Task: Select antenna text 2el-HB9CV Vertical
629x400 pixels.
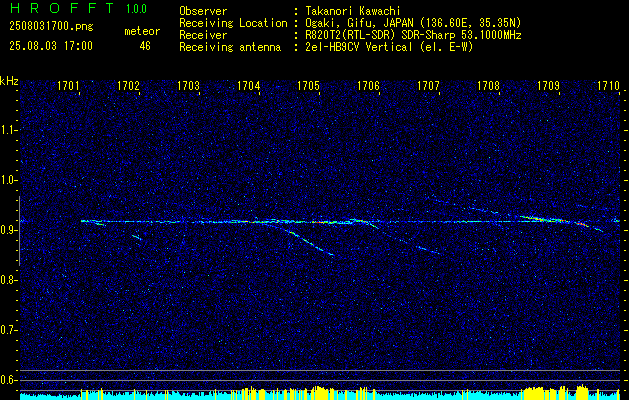Action: (359, 47)
